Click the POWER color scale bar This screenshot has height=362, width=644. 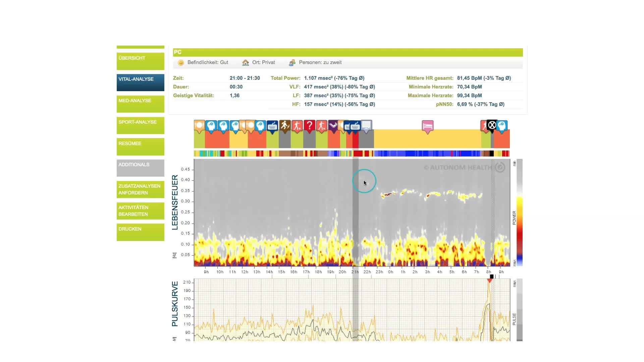[x=519, y=213]
